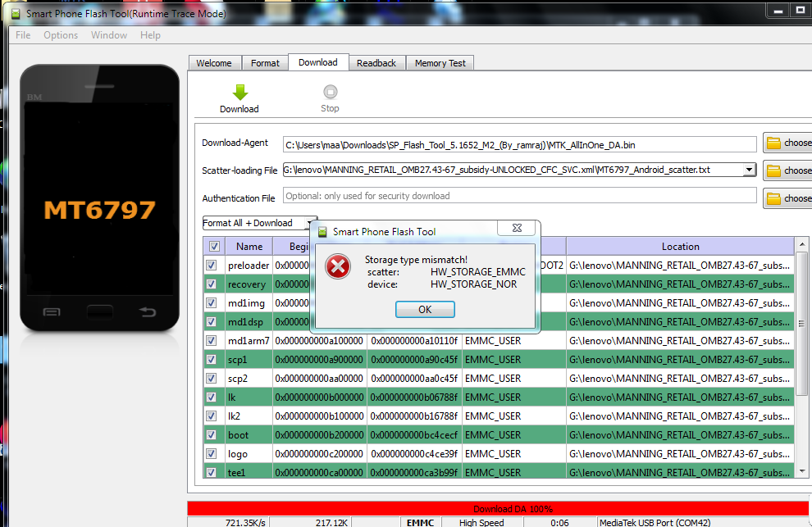Uncheck the preloader partition checkbox

click(212, 265)
